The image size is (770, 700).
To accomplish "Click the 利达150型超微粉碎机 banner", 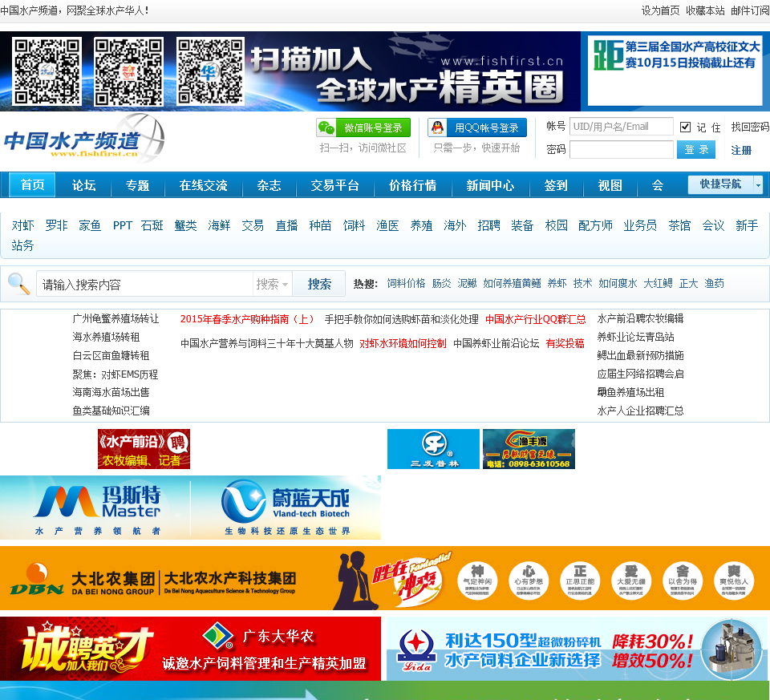I will point(578,649).
